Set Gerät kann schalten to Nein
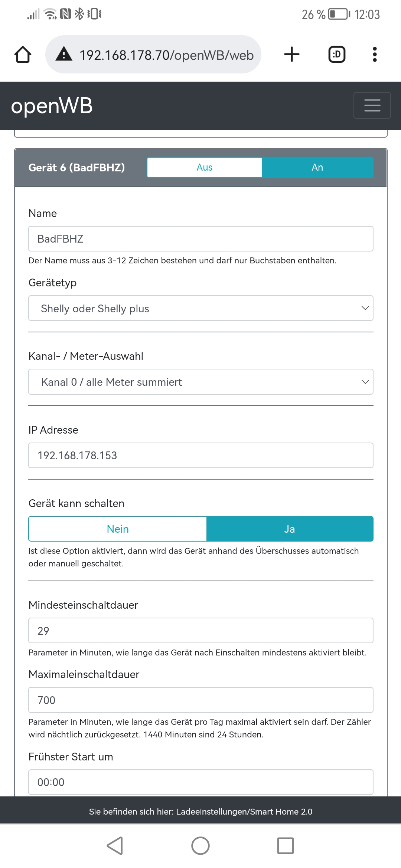 tap(118, 529)
